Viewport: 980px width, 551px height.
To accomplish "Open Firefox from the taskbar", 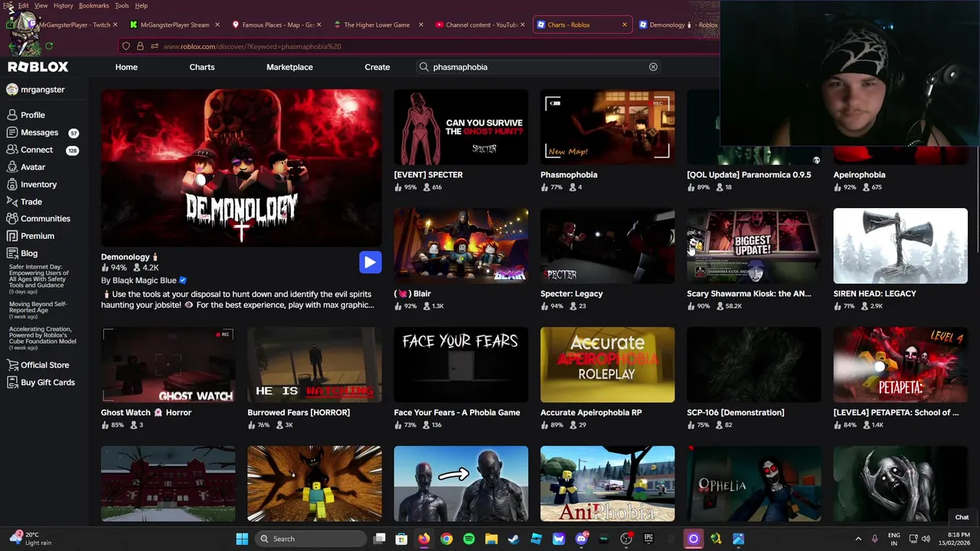I will coord(424,539).
